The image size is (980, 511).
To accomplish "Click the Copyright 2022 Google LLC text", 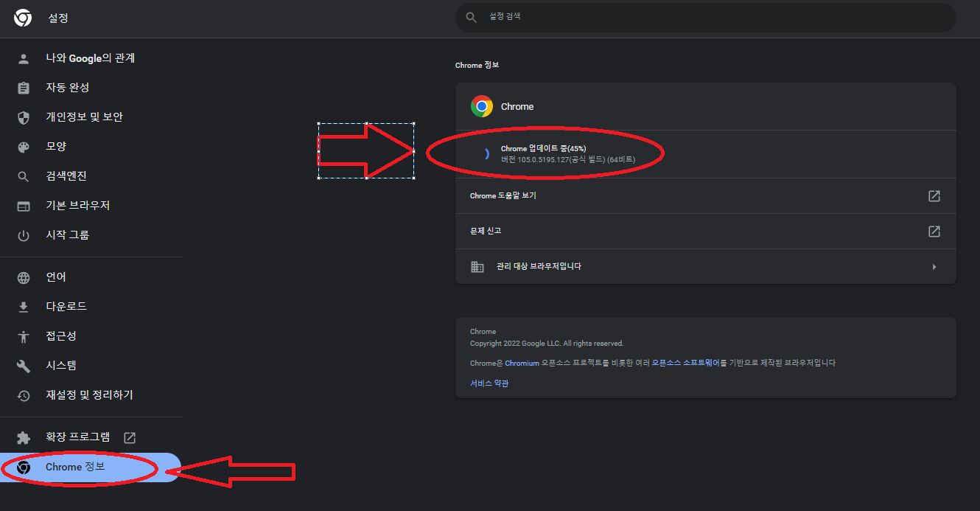I will (547, 344).
